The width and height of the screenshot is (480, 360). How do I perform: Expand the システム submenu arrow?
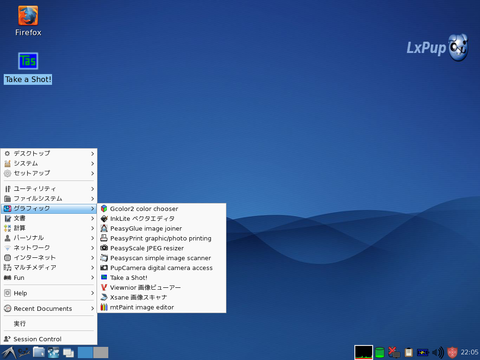(x=92, y=164)
